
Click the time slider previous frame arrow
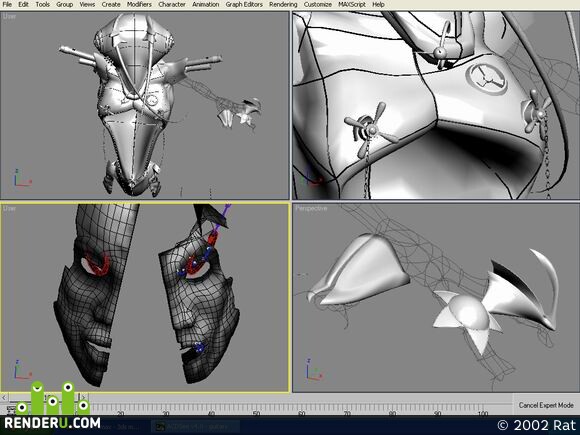point(4,398)
